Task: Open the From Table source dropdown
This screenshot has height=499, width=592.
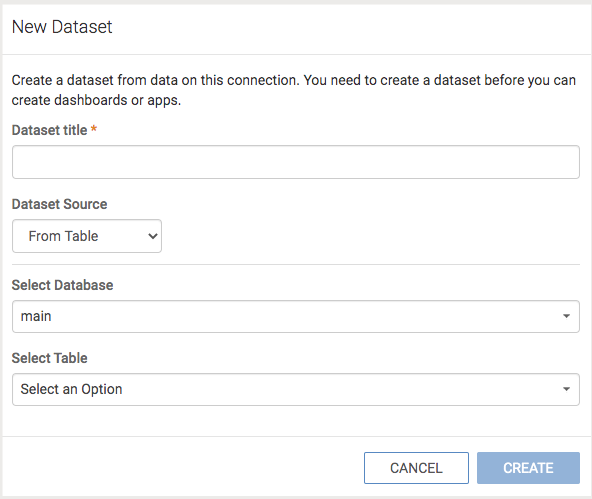Action: (87, 236)
